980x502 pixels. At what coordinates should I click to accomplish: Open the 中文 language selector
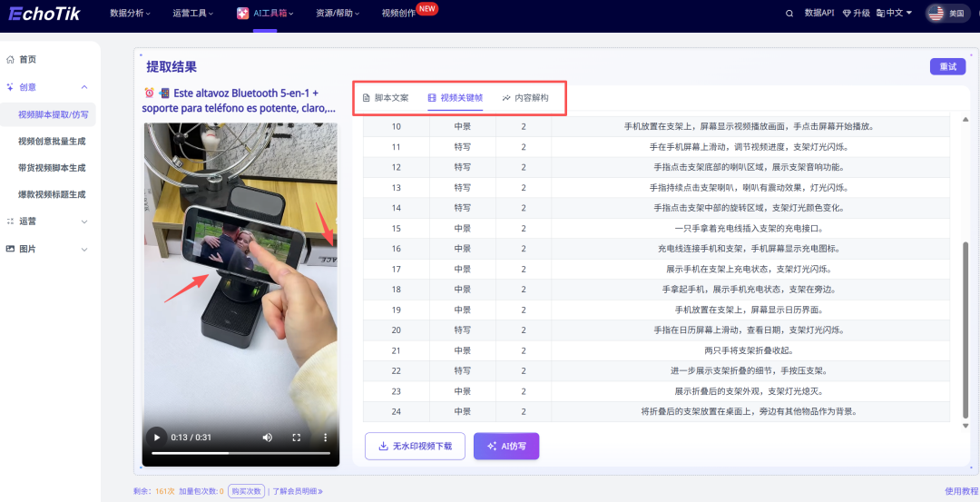(895, 13)
